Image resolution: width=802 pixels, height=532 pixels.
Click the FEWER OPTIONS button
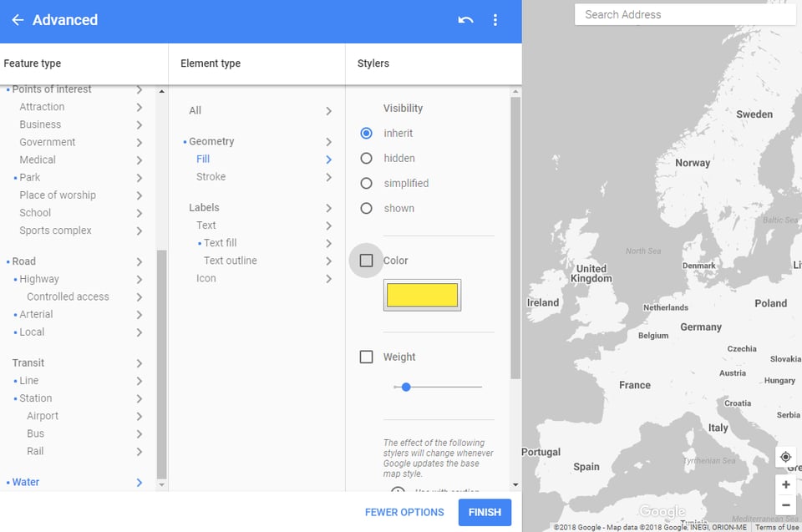pyautogui.click(x=404, y=512)
